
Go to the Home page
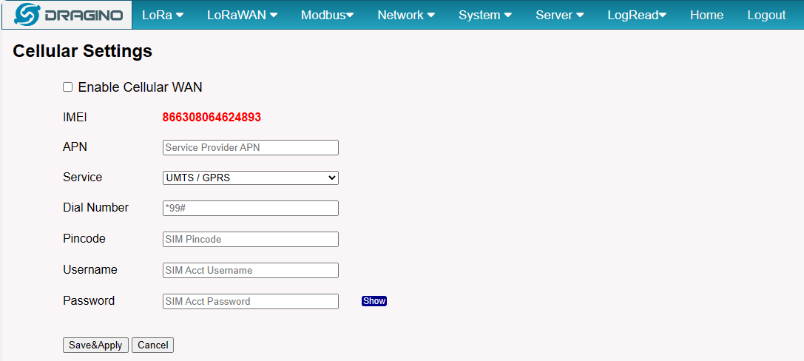tap(707, 15)
